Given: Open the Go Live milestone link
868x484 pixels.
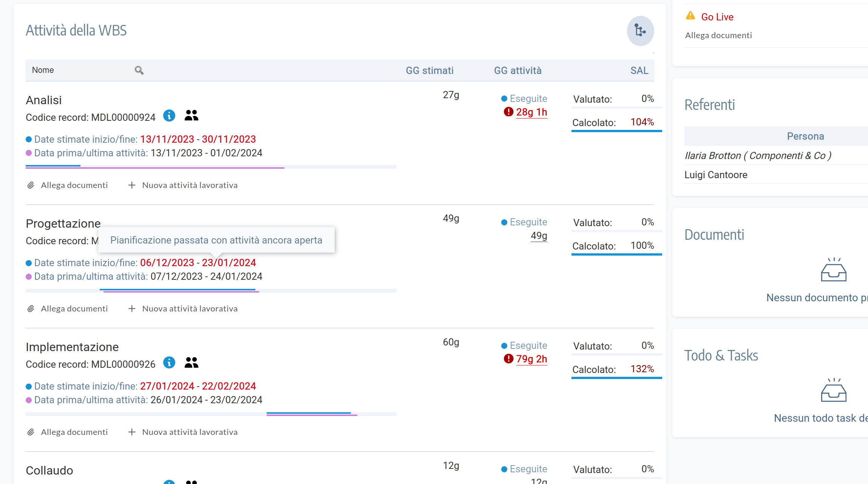Looking at the screenshot, I should click(717, 17).
